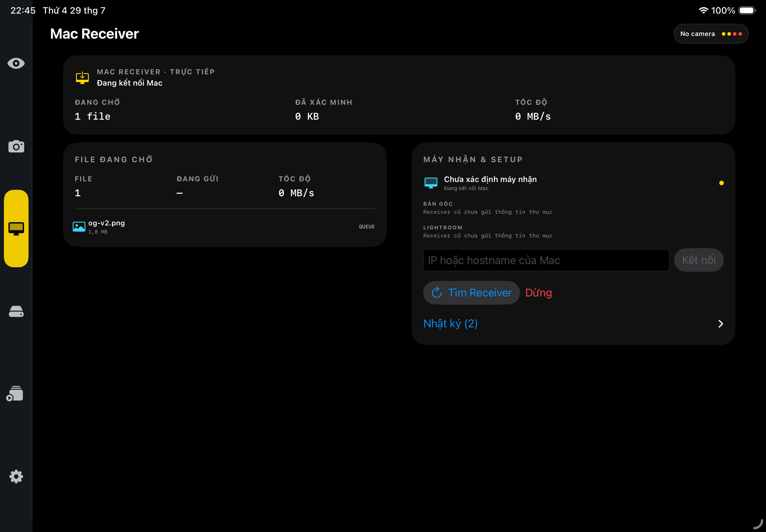
Task: Click the 0 MB/s speed in file queue card
Action: (296, 193)
